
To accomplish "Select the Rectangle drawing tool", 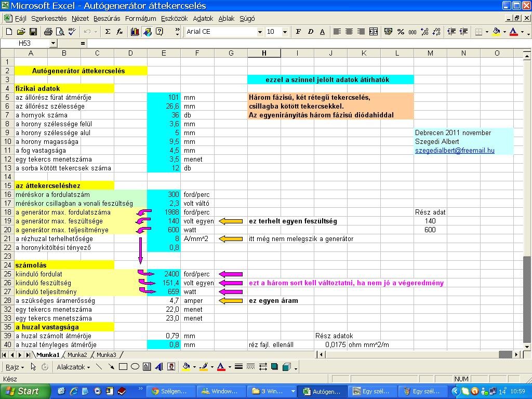I will coord(123,367).
